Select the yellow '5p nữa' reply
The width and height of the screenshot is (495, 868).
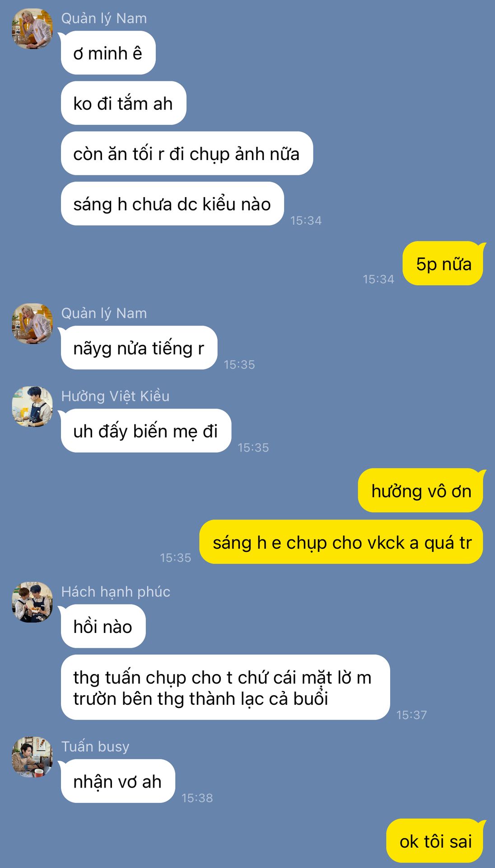point(444,264)
